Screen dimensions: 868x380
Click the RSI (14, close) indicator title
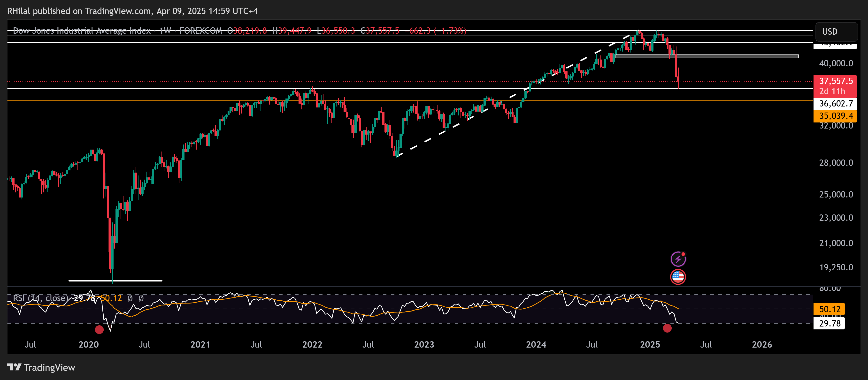[x=40, y=298]
